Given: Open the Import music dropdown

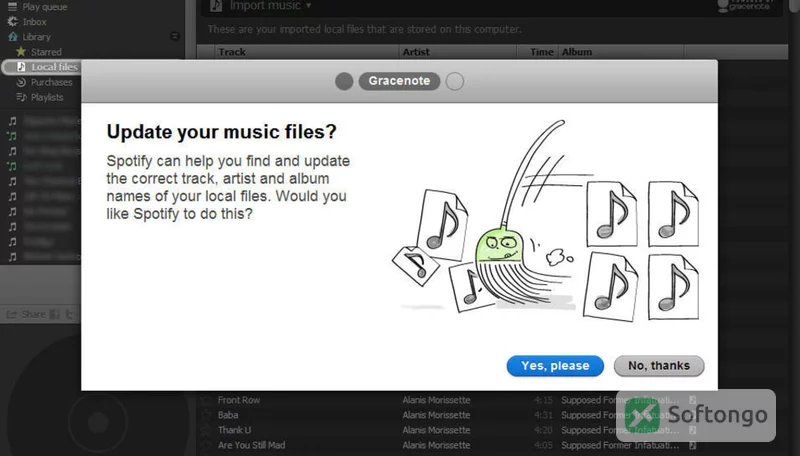Looking at the screenshot, I should click(270, 6).
